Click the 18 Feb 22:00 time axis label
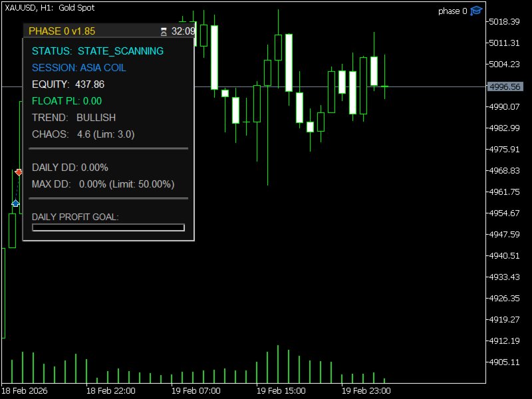The image size is (532, 399). [111, 391]
